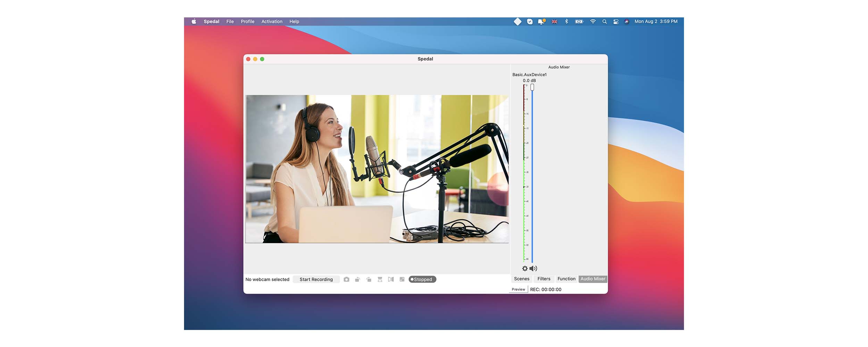The image size is (868, 347).
Task: Mute Basic.AuxDevice1 with the speaker icon
Action: tap(533, 269)
